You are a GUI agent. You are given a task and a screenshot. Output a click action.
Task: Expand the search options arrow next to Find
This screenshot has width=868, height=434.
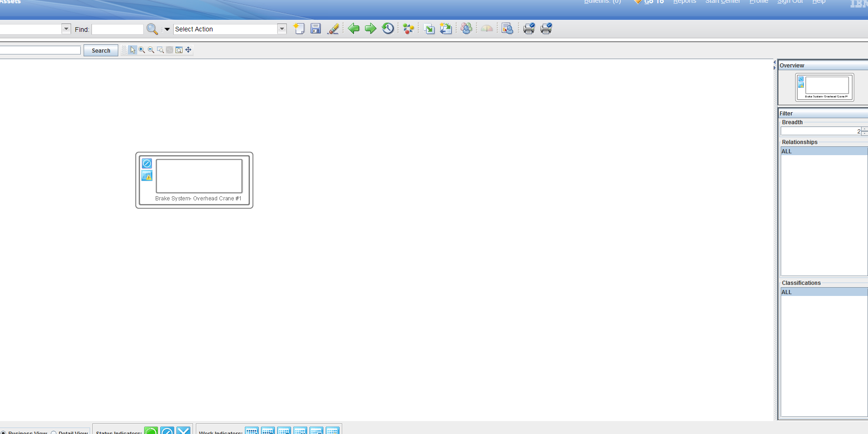[167, 29]
